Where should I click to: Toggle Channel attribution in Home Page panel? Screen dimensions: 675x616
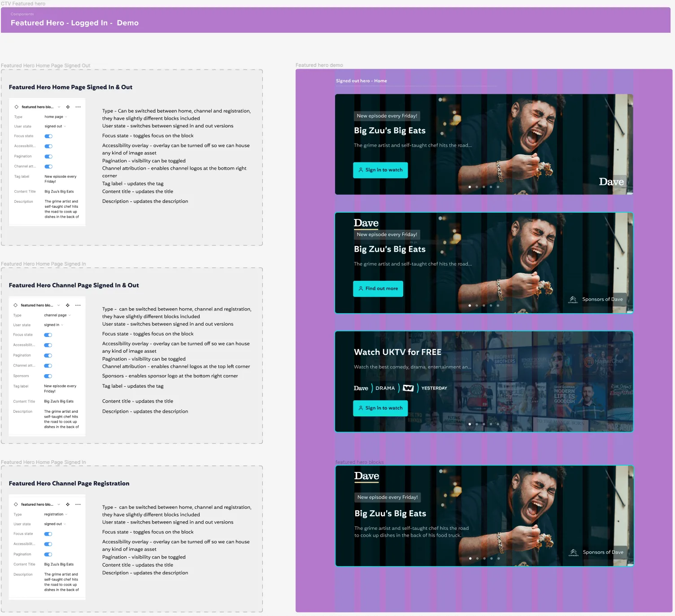pos(48,166)
